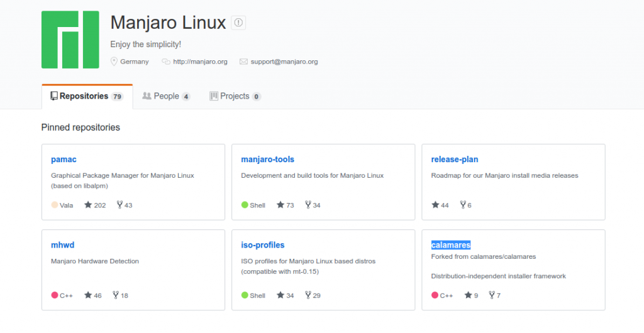The width and height of the screenshot is (644, 333).
Task: Open the manjaro-tools repository
Action: coord(267,160)
